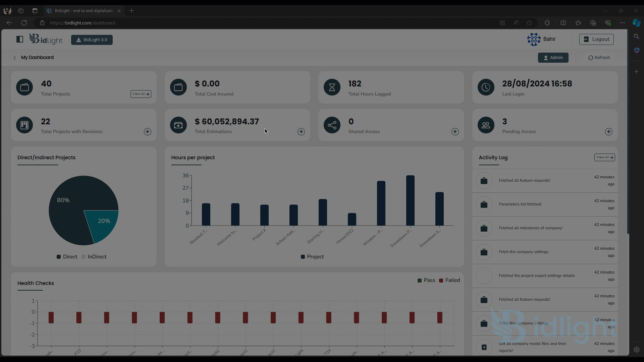The image size is (644, 362).
Task: Click the Pending Access users icon
Action: 486,125
